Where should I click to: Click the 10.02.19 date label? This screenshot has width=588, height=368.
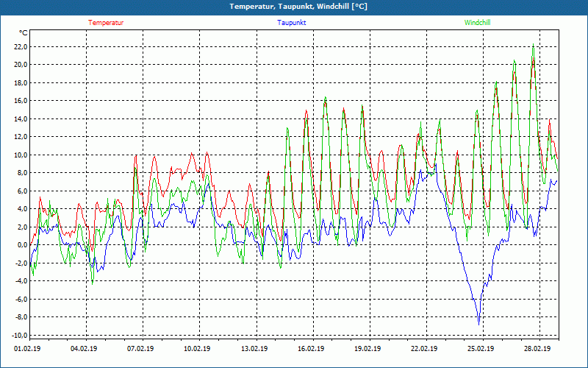[198, 348]
